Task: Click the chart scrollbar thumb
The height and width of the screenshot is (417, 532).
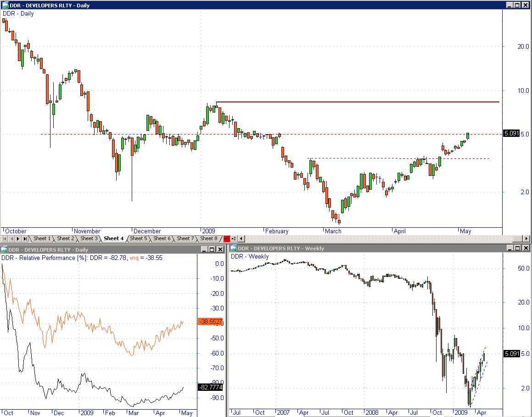Action: (517, 239)
